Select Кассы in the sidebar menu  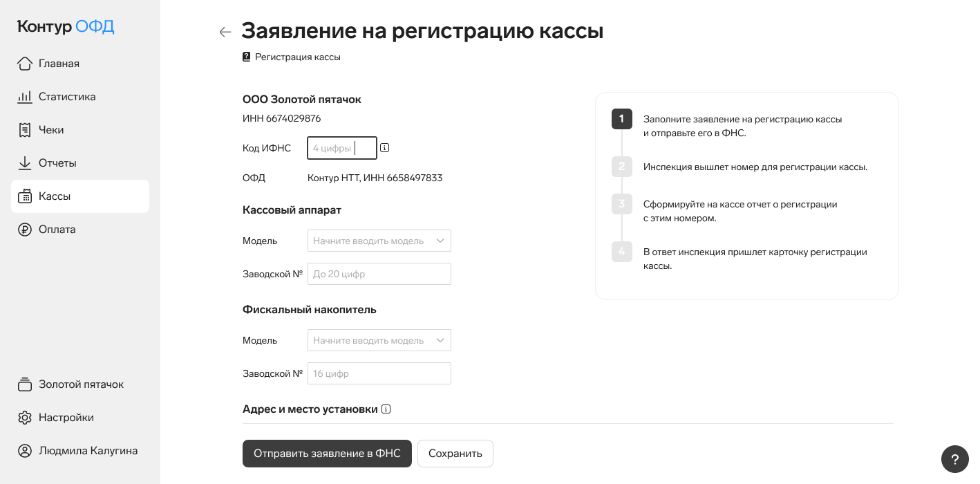(55, 196)
